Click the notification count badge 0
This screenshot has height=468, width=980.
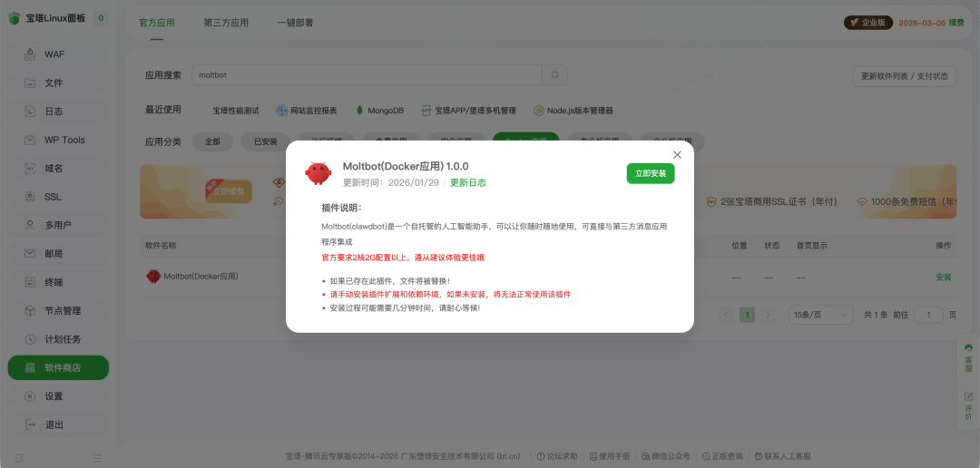pos(101,18)
